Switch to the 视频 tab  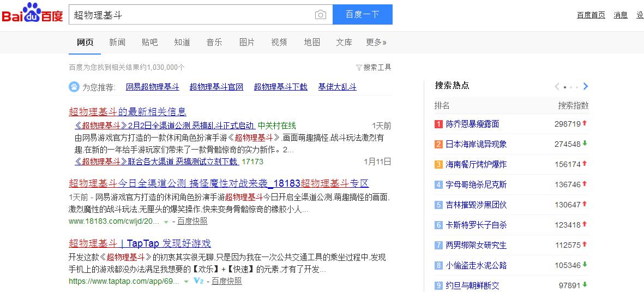click(x=279, y=42)
